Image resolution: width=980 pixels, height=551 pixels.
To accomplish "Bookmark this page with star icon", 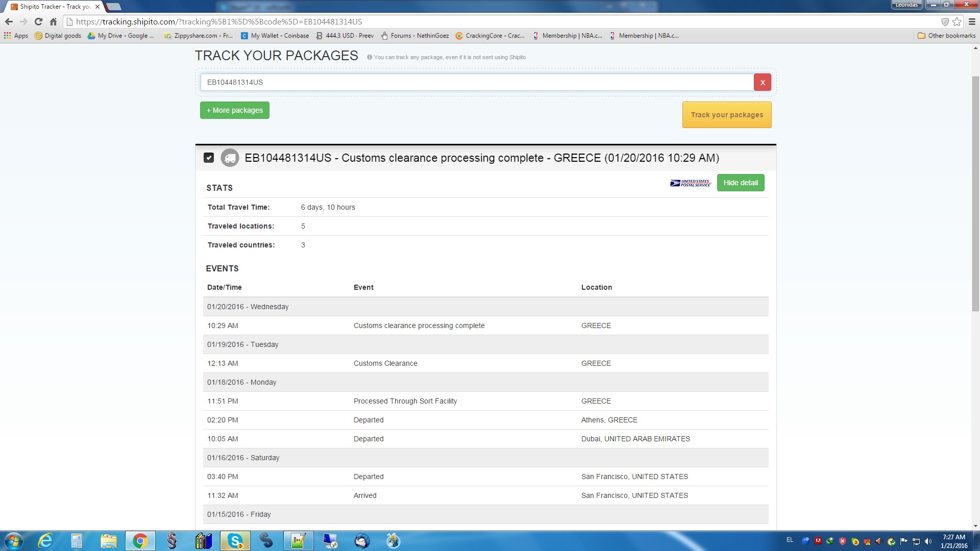I will coord(957,21).
